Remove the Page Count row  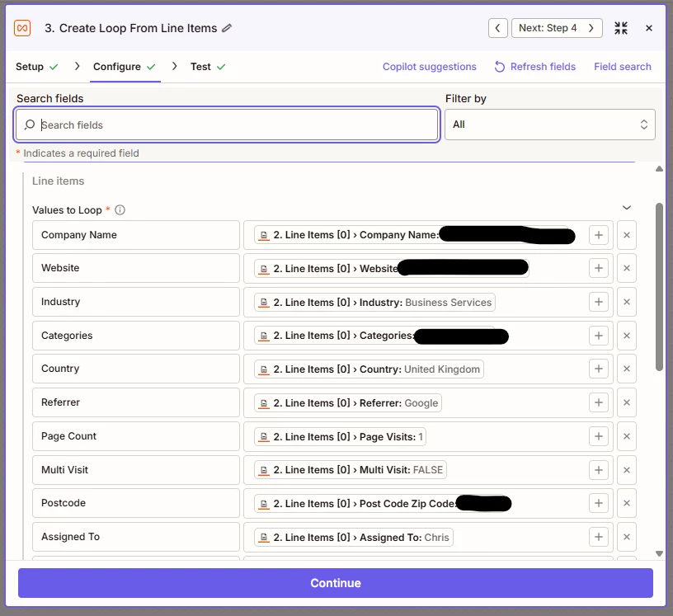[627, 436]
